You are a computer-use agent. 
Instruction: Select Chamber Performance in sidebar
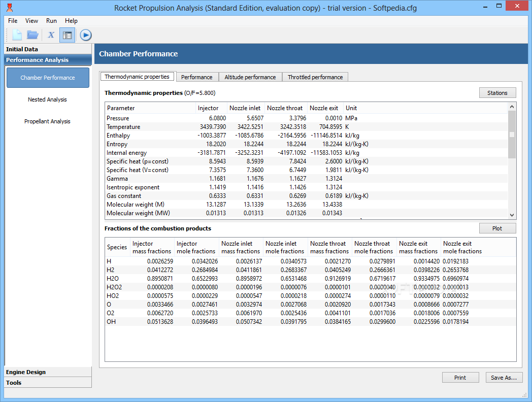(48, 78)
